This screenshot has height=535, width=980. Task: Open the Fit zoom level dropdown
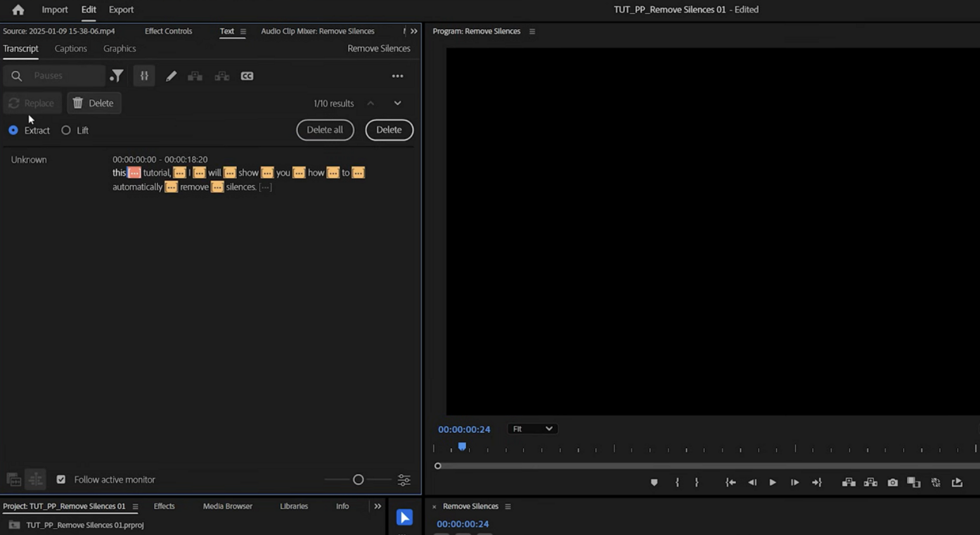(532, 429)
